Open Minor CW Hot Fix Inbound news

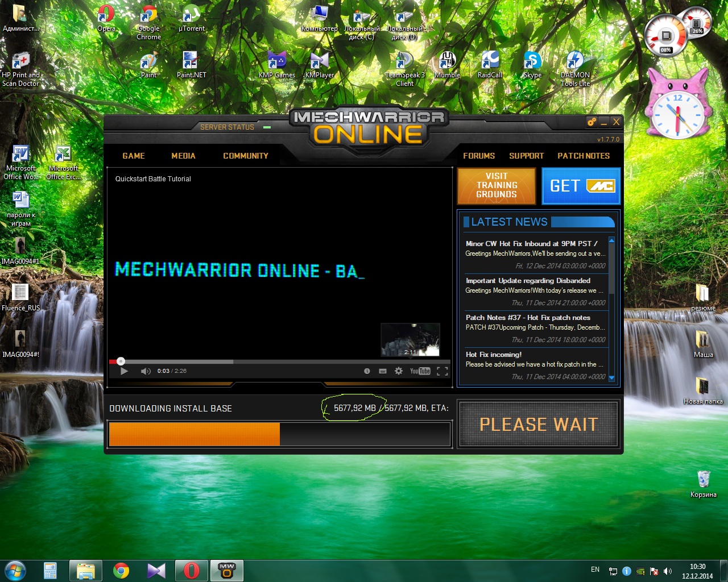pos(535,255)
